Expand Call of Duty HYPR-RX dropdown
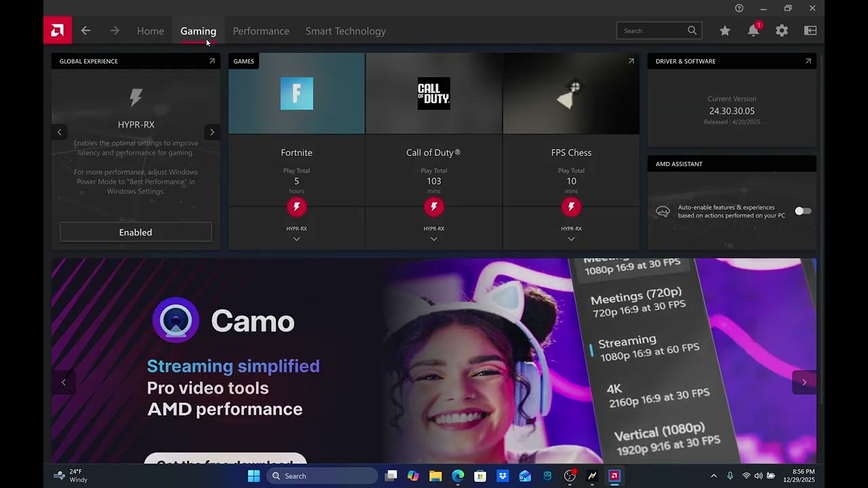 click(x=434, y=239)
